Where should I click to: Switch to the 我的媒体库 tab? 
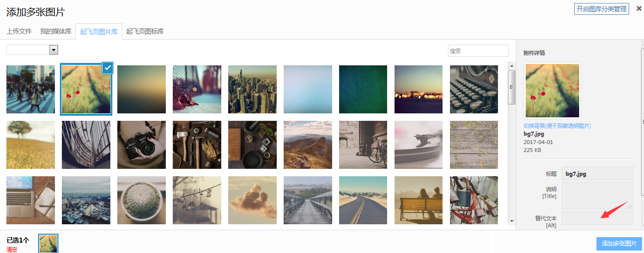tap(56, 31)
